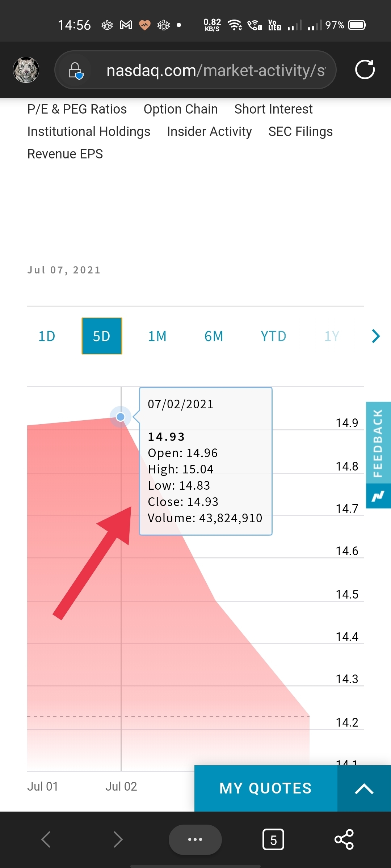Tap the browser forward arrow
Image resolution: width=391 pixels, height=868 pixels.
(118, 839)
